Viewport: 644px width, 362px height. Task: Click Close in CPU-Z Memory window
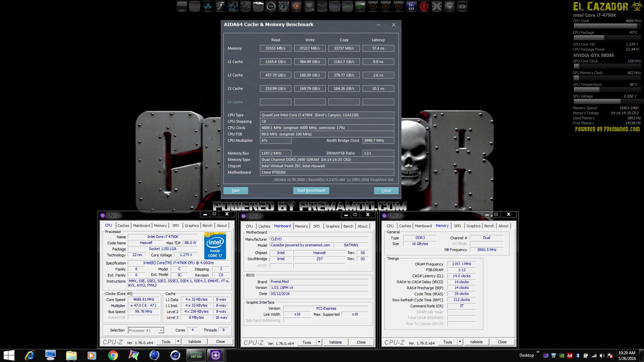coord(502,342)
